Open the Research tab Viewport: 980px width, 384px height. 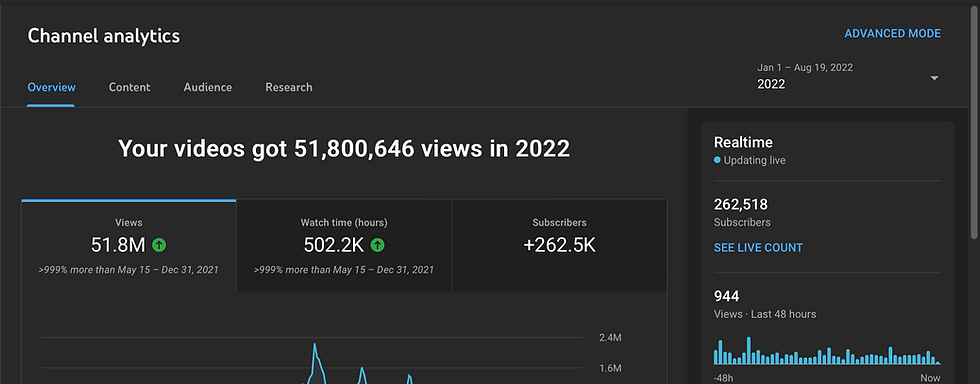coord(289,88)
